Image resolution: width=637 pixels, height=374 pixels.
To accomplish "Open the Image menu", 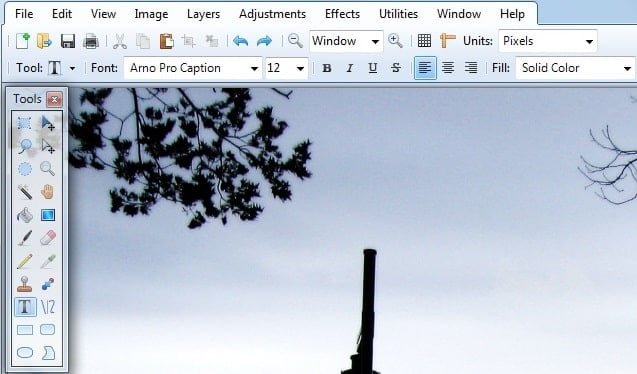I will [x=151, y=14].
